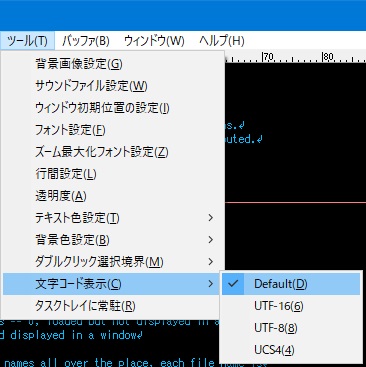Image resolution: width=366 pixels, height=367 pixels.
Task: Select 背景画像設定(G) menu item
Action: (x=113, y=63)
